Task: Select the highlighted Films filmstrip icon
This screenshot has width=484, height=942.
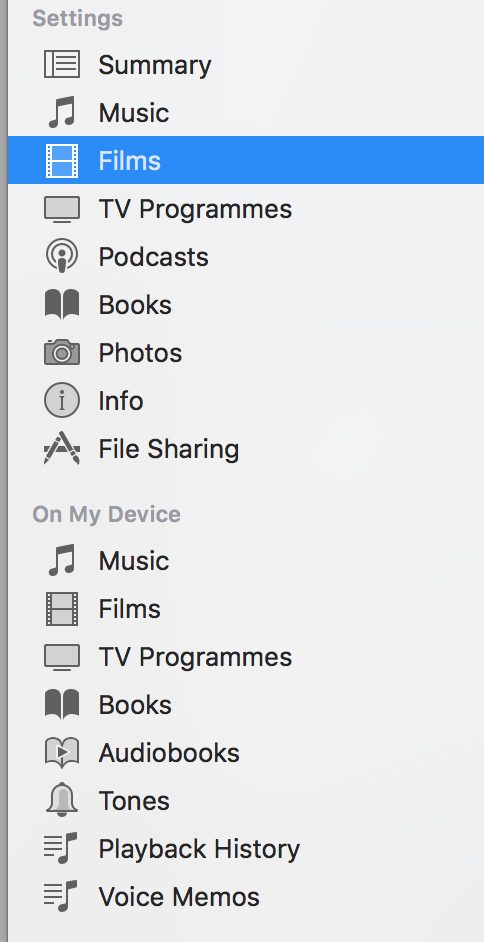Action: pos(62,160)
